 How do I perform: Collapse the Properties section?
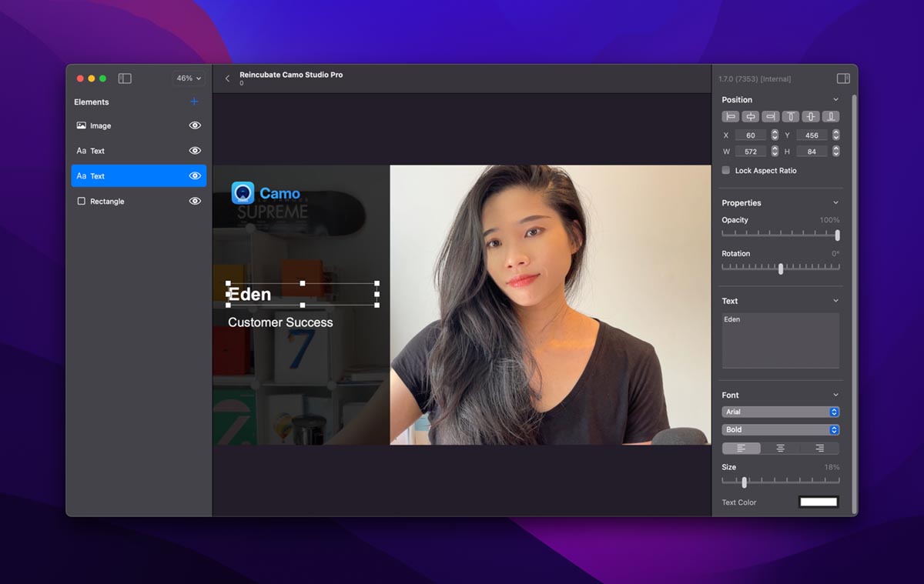click(835, 203)
